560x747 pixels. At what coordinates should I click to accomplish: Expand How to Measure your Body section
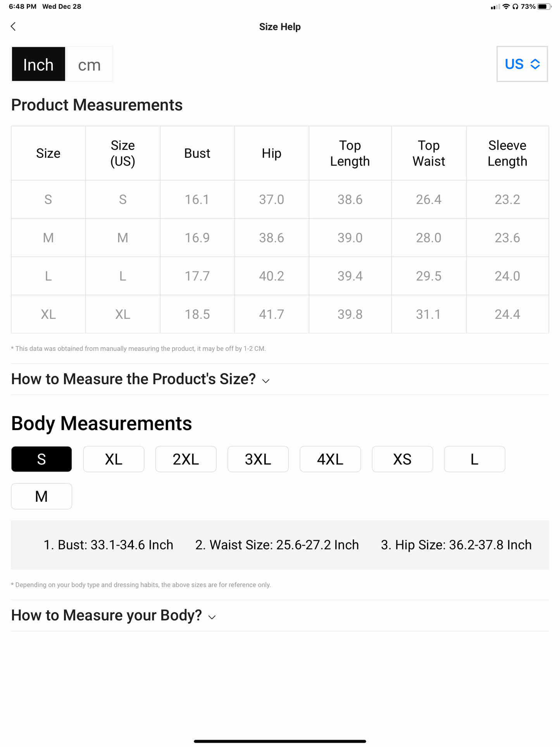(x=114, y=615)
